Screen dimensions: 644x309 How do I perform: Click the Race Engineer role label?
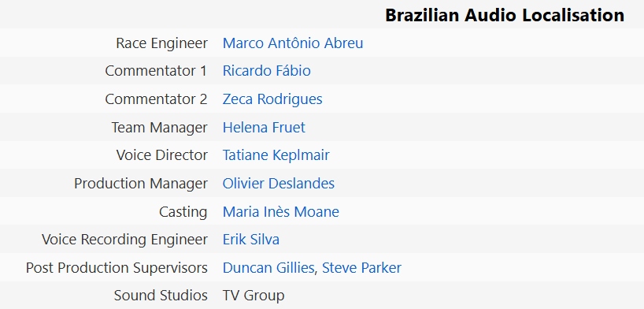pyautogui.click(x=162, y=43)
